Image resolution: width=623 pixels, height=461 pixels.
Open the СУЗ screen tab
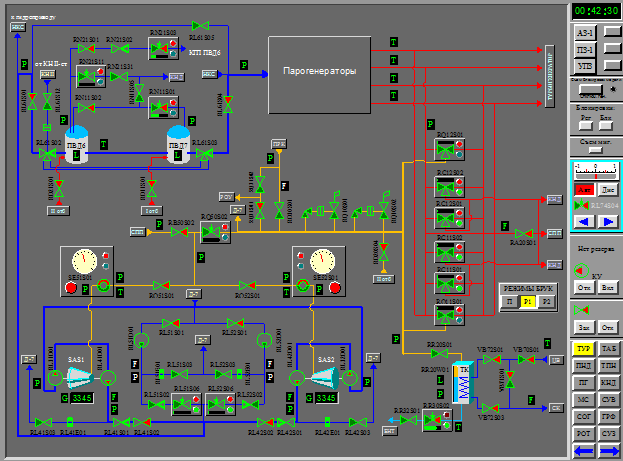point(609,434)
